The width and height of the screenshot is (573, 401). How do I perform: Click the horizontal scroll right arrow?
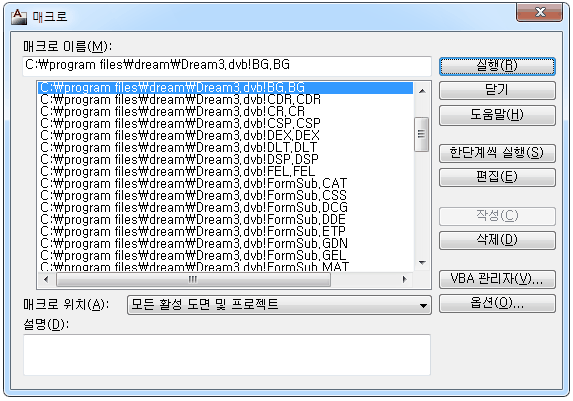point(404,280)
